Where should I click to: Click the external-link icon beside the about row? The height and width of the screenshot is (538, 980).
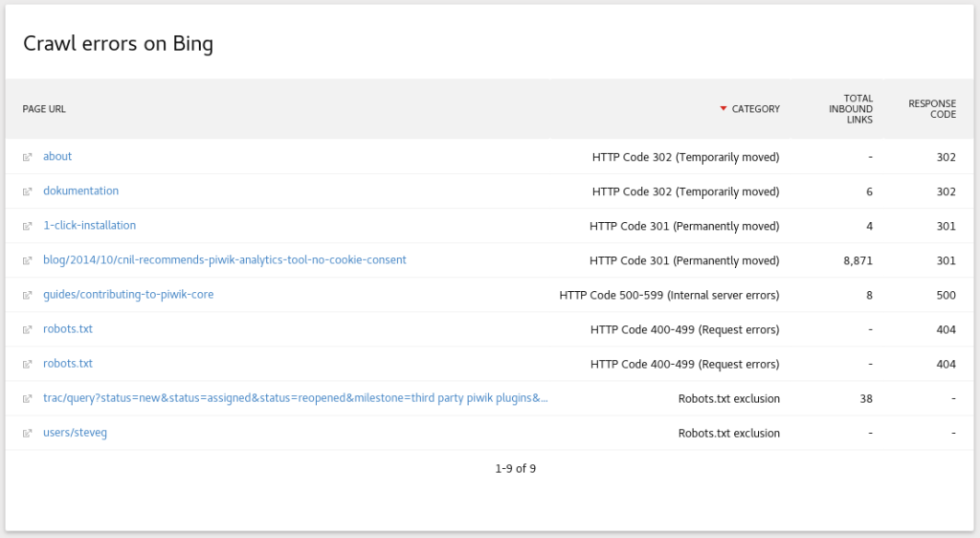tap(28, 157)
